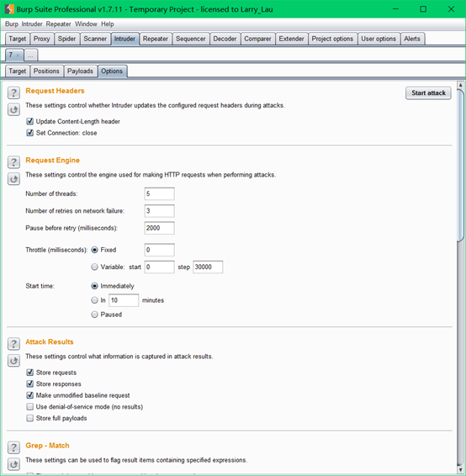Enable Store full payloads checkbox
Viewport: 466px width, 476px height.
(29, 418)
